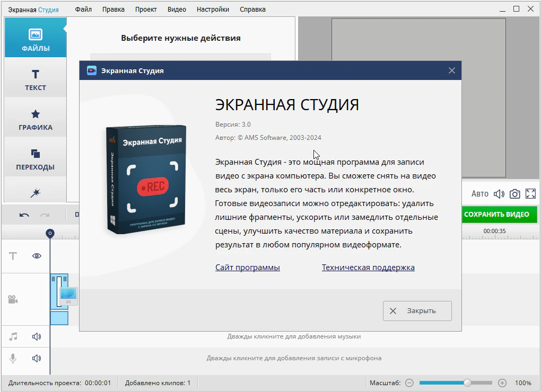Click the preview volume speaker icon

(499, 194)
